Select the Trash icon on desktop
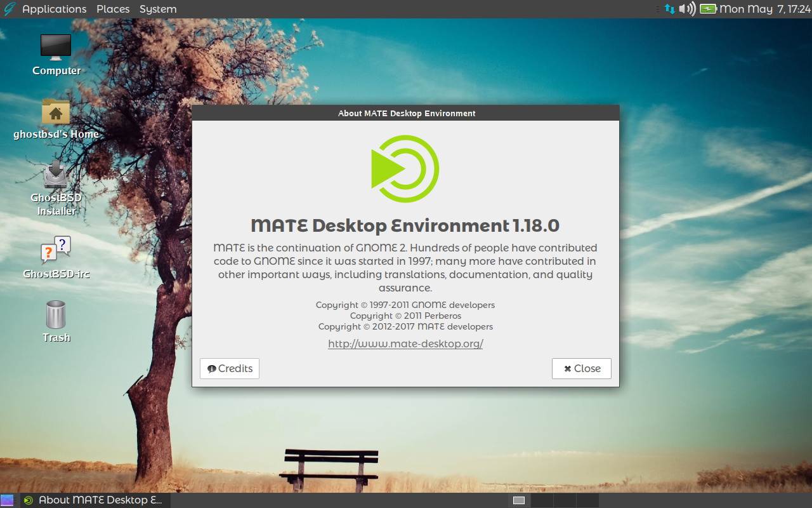The width and height of the screenshot is (812, 508). (x=56, y=314)
